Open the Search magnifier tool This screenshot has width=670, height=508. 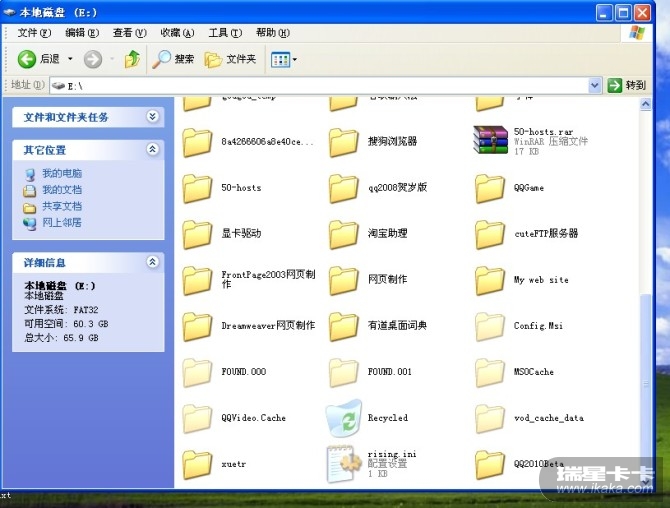coord(173,59)
